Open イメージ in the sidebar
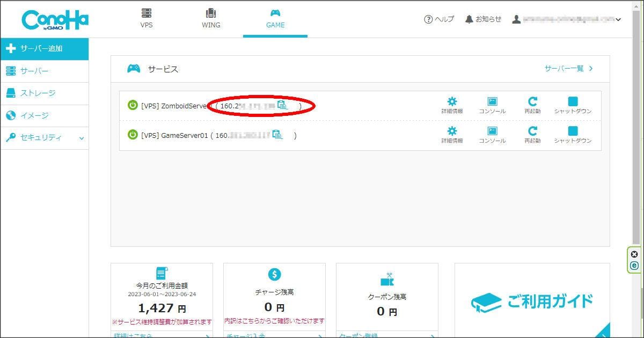This screenshot has width=644, height=338. [x=45, y=115]
